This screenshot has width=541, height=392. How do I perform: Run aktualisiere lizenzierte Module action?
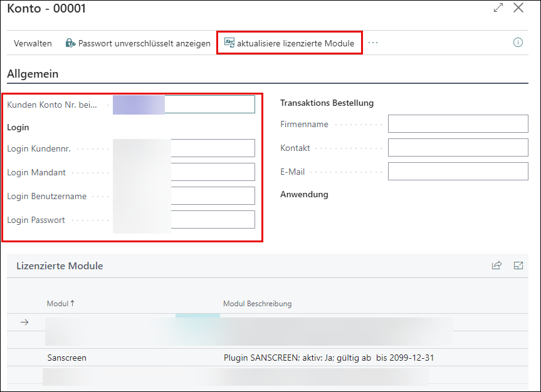(x=295, y=43)
